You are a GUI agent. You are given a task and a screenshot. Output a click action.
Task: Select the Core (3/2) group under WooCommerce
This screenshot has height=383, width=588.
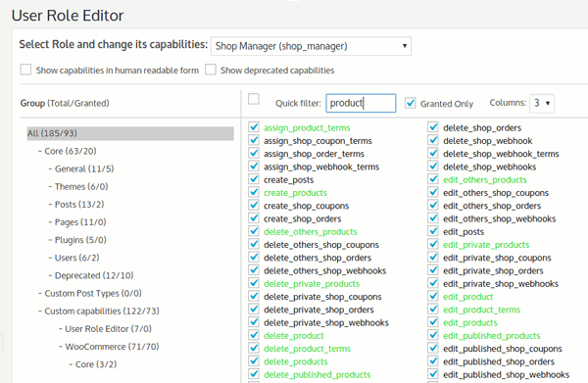[96, 364]
